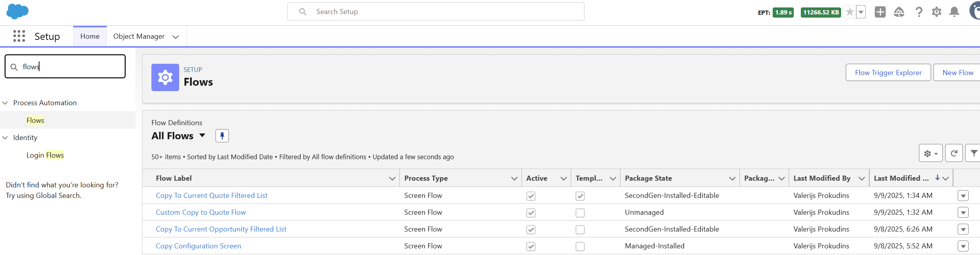Image resolution: width=980 pixels, height=255 pixels.
Task: Open row actions for Copy Configuration Screen
Action: pyautogui.click(x=963, y=246)
